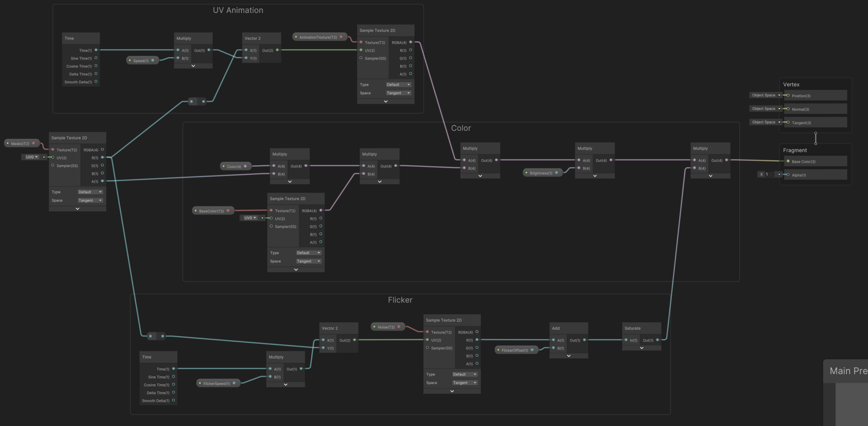Click the Saturate node's Out(1) port
The height and width of the screenshot is (426, 868).
657,340
